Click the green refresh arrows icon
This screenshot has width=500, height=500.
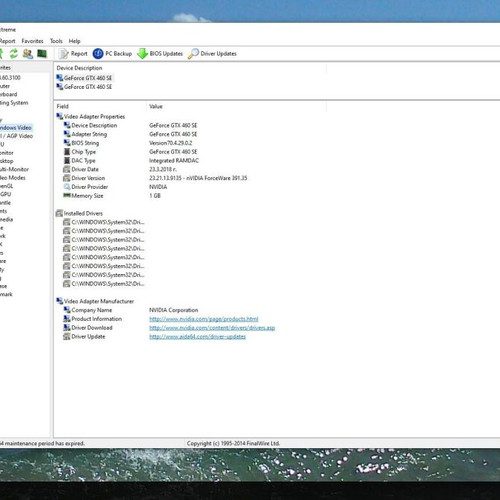coord(14,54)
